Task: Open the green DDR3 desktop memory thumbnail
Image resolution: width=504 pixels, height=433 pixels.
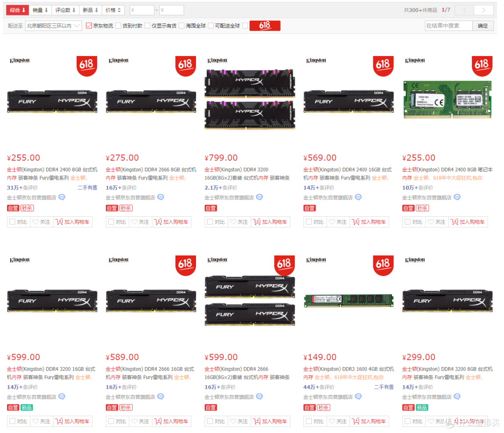Action: (349, 300)
